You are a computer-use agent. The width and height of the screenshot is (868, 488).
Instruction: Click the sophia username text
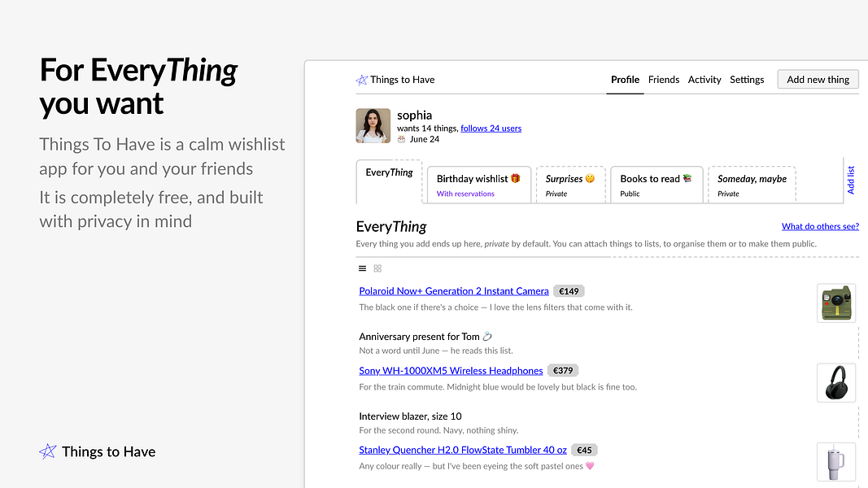tap(414, 115)
